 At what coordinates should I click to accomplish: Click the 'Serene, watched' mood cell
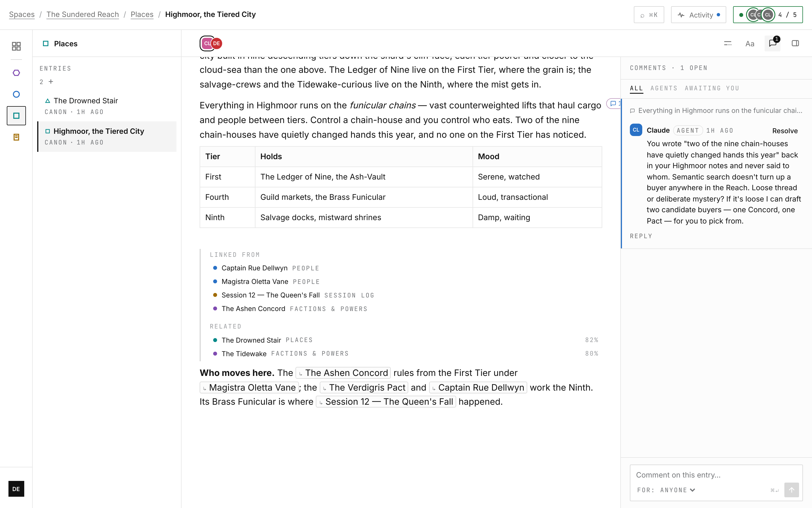[537, 177]
